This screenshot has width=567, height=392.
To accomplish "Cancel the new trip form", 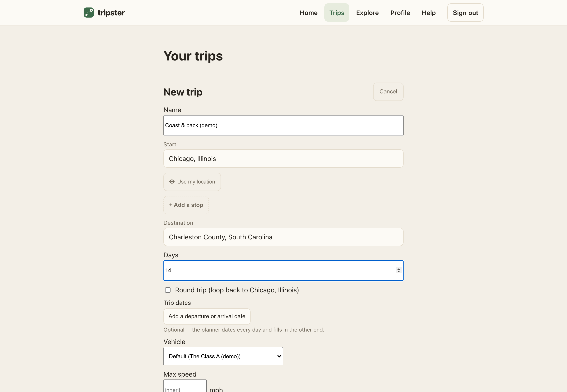I will coord(388,92).
